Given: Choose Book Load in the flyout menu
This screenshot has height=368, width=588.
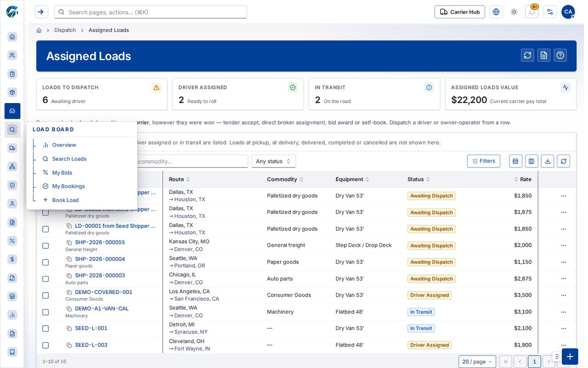Looking at the screenshot, I should [x=65, y=200].
